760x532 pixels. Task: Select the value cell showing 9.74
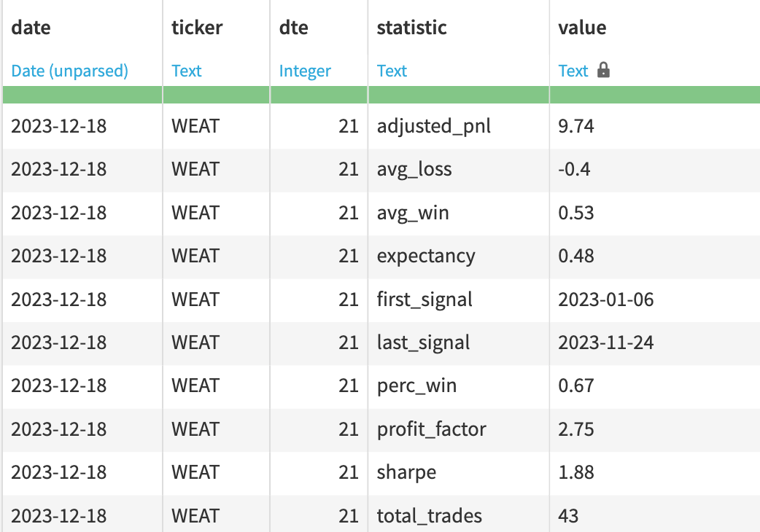[x=576, y=126]
